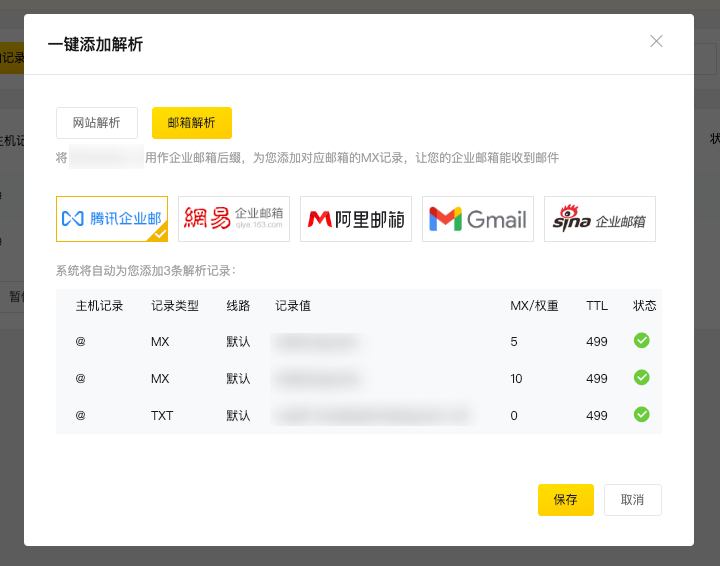Choose NetEase 163 enterprise mail logo
The image size is (720, 566).
point(234,219)
